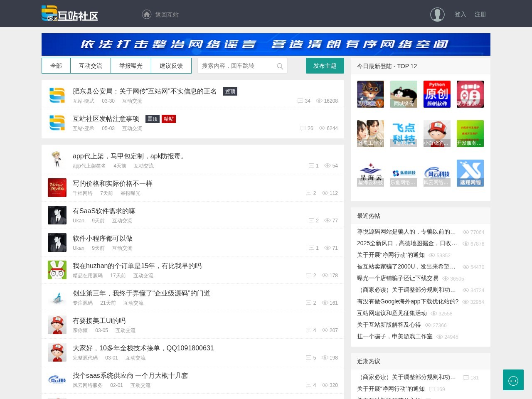Image resolution: width=532 pixels, height=399 pixels.
Task: Click the green rabbit avatar in post list
Action: pos(57,270)
